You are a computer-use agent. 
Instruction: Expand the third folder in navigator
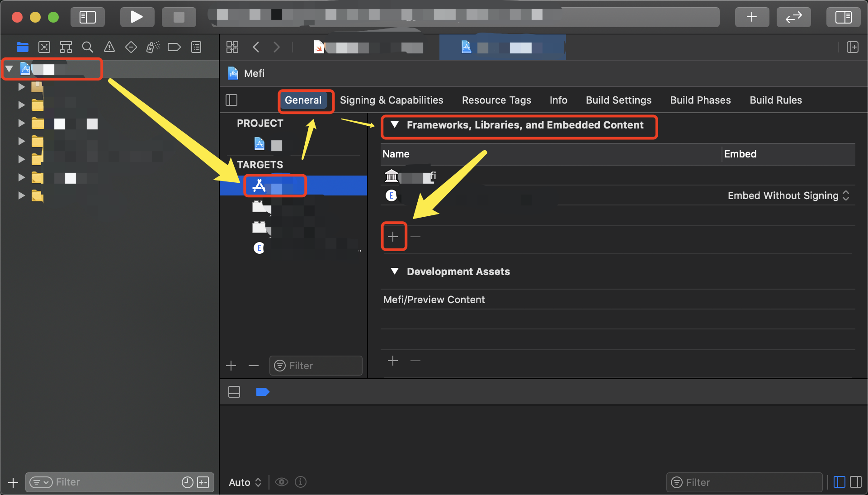pyautogui.click(x=21, y=123)
